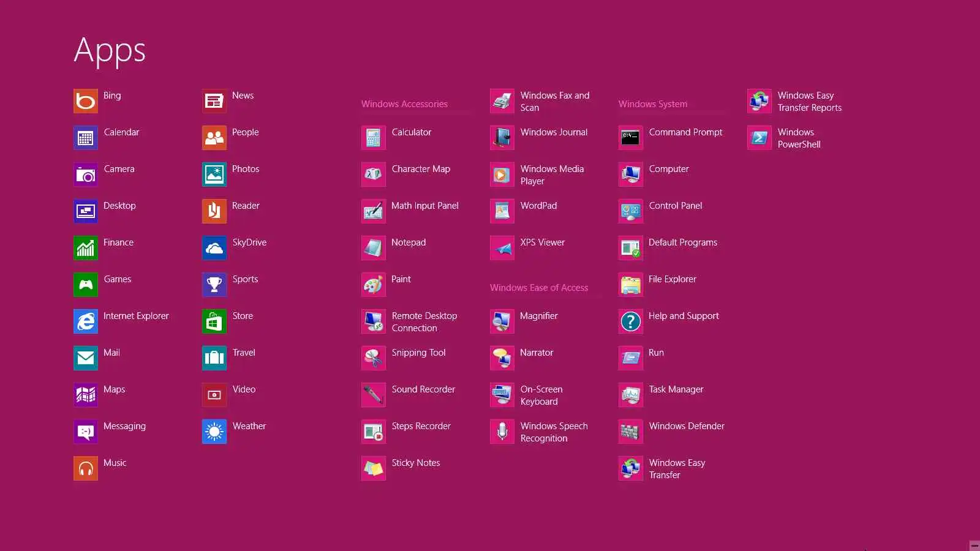Screen dimensions: 980x551
Task: Open the Math Input Panel icon
Action: [374, 211]
